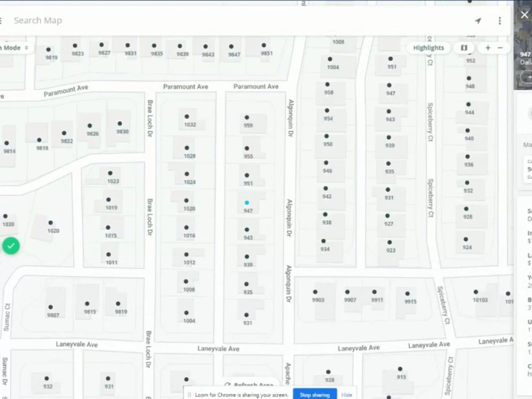The height and width of the screenshot is (399, 532).
Task: Select the property pin labeled 9823
Action: pos(75,45)
